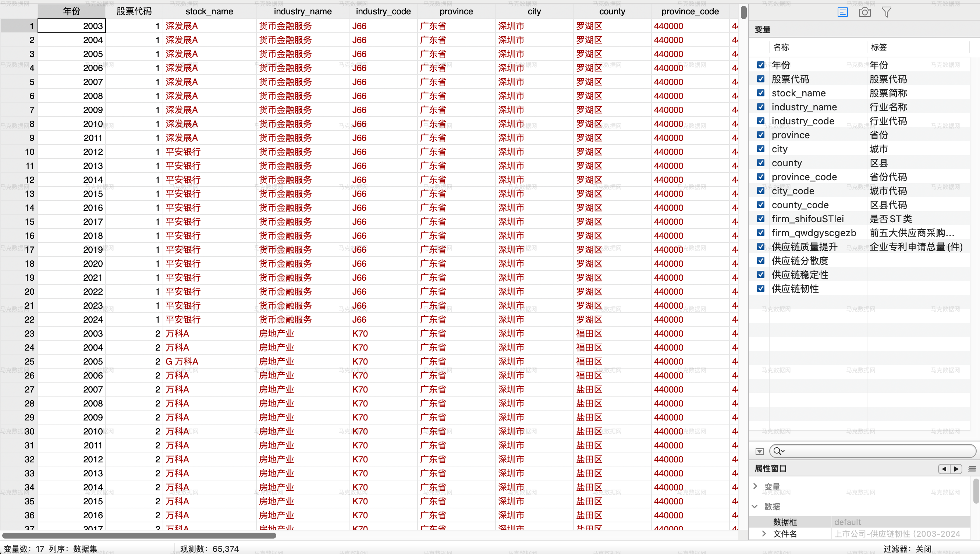Image resolution: width=980 pixels, height=554 pixels.
Task: Collapse the 数据 properties section
Action: click(756, 507)
